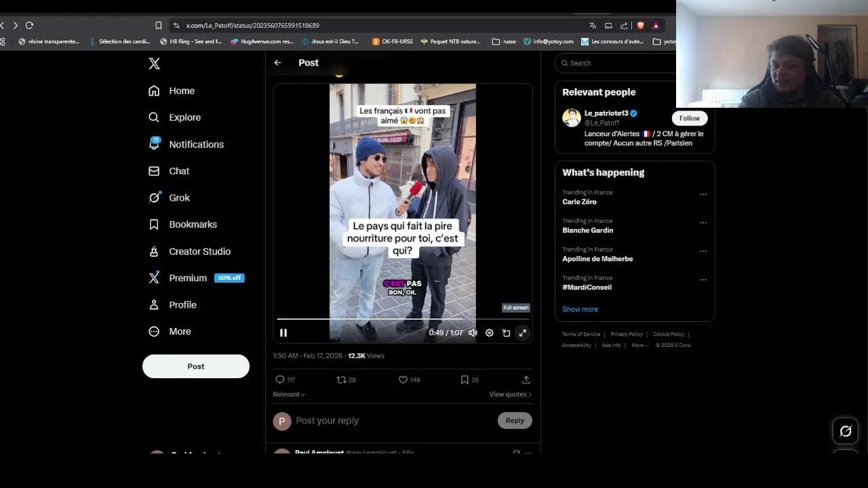Follow Le_patriote13
Screen dimensions: 868x488
coord(690,118)
